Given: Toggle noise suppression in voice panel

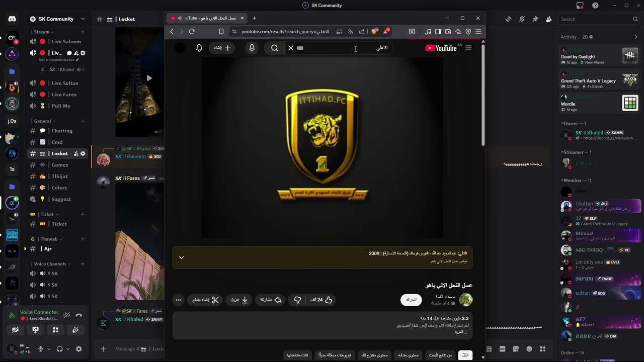Looking at the screenshot, I should [x=67, y=315].
